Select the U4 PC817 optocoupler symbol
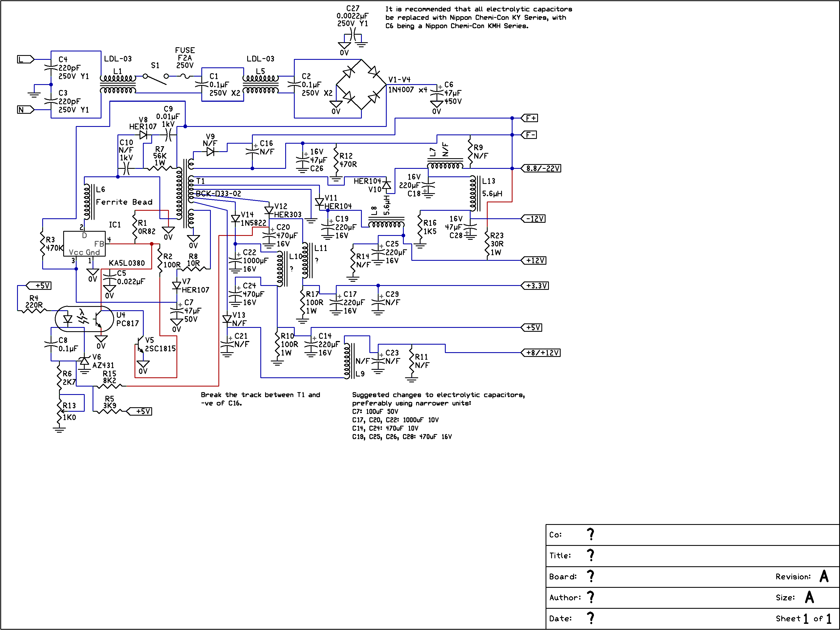Image resolution: width=840 pixels, height=630 pixels. coord(84,319)
